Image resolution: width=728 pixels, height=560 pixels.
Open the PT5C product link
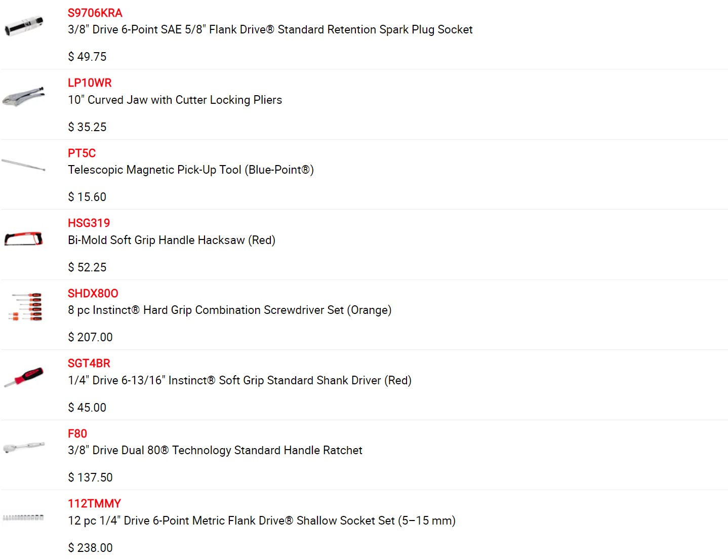(82, 153)
